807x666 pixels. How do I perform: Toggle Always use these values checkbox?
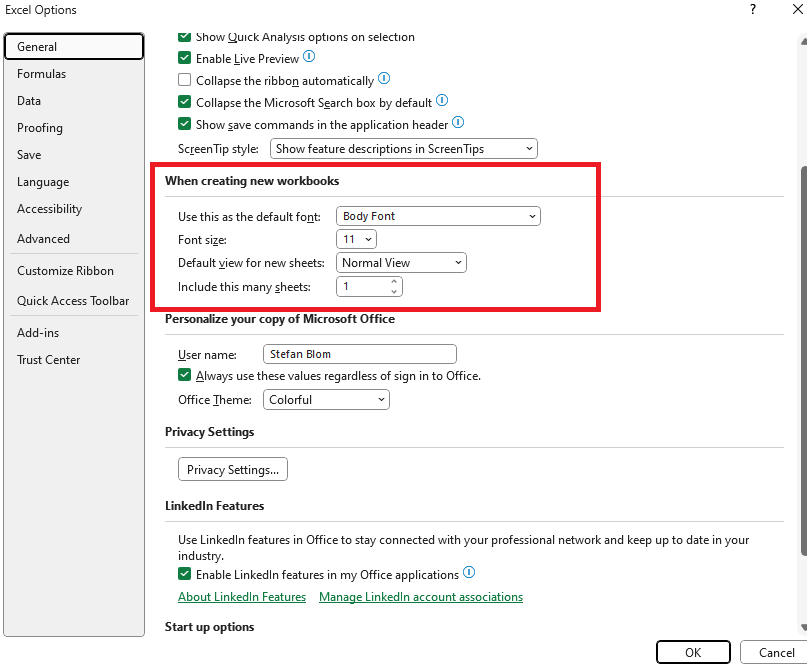[184, 375]
